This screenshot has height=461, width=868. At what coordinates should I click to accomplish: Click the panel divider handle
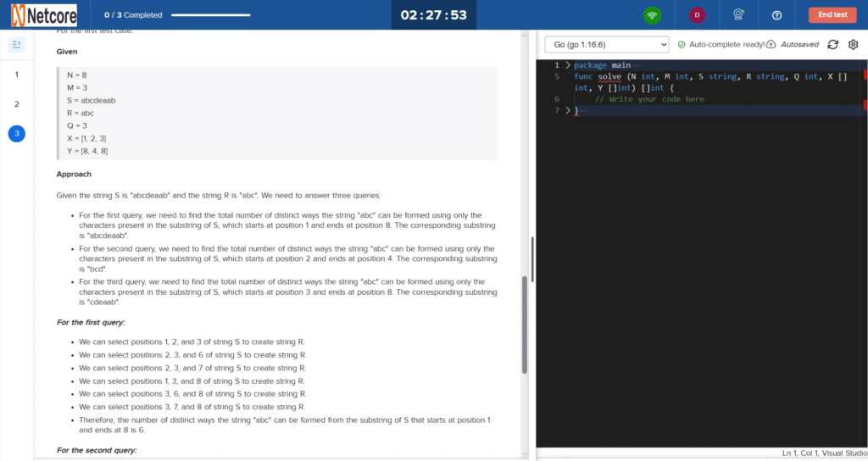(532, 259)
